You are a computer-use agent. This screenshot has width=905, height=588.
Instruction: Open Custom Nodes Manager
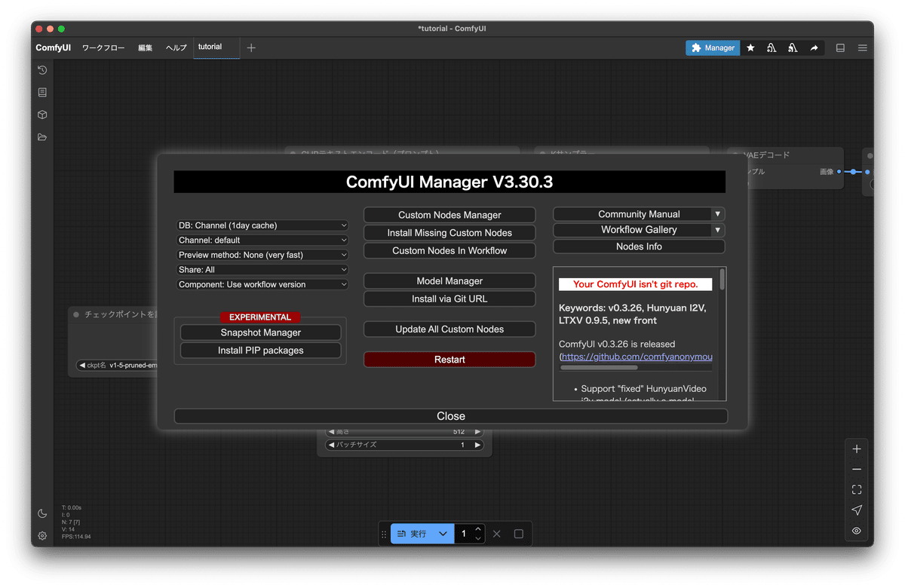pos(449,215)
